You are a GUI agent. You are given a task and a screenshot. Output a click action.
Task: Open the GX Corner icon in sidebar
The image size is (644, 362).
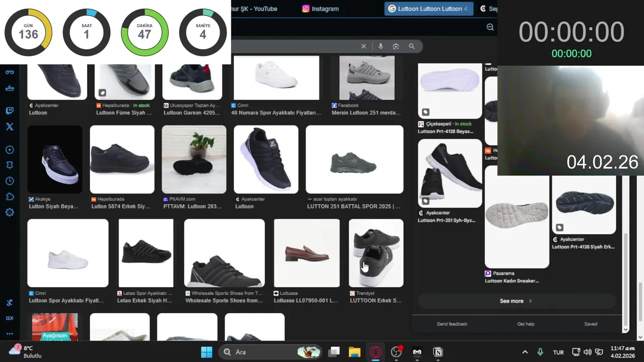click(x=10, y=318)
